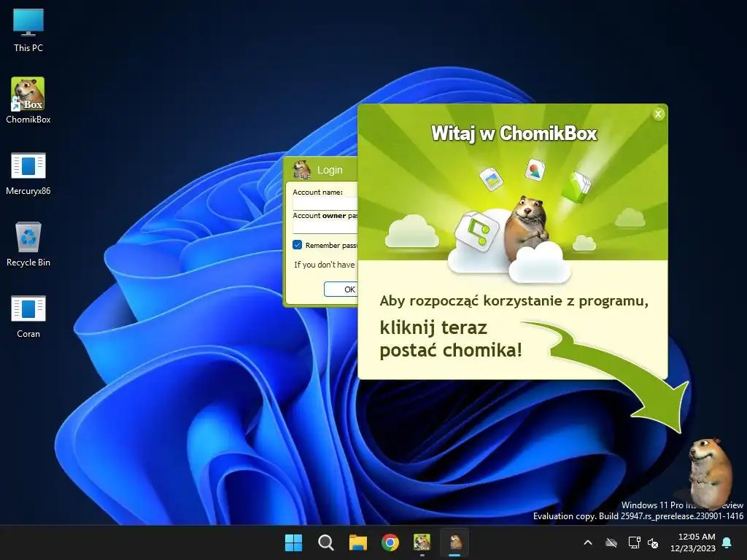This screenshot has width=747, height=560.
Task: Click the 'kliknij teraz postać chomika!' text
Action: pos(451,339)
